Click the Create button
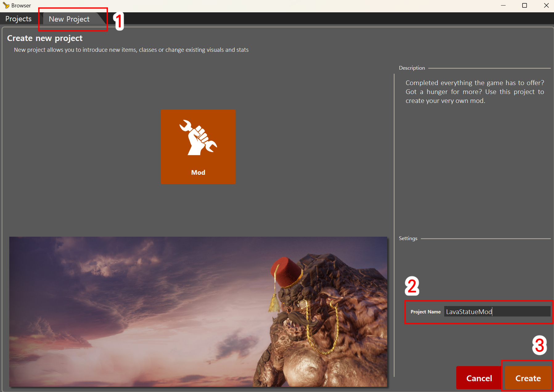Viewport: 554px width, 392px height. (528, 378)
